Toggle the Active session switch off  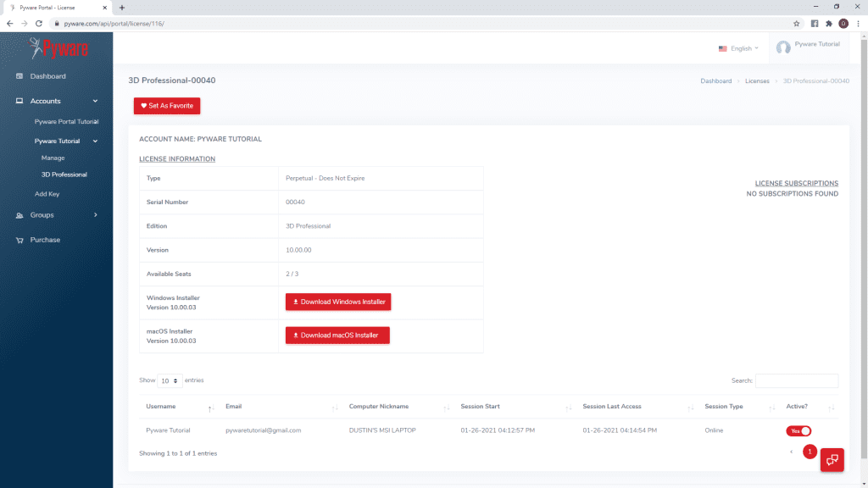tap(798, 430)
